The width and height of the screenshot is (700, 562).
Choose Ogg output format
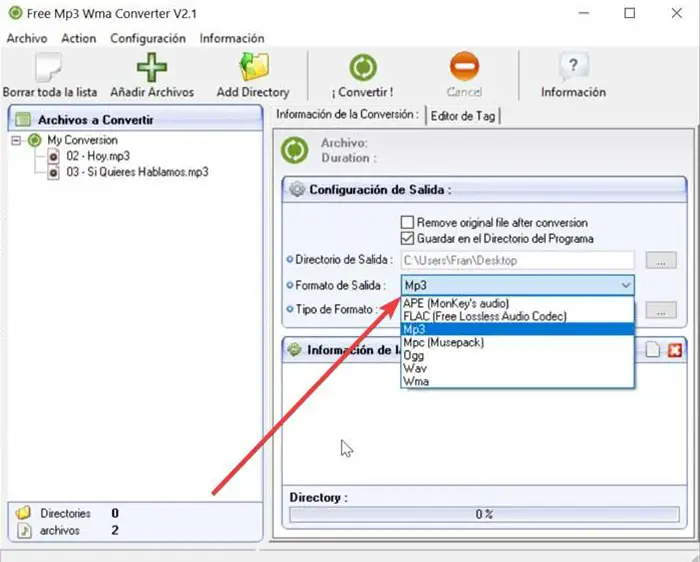pos(517,355)
